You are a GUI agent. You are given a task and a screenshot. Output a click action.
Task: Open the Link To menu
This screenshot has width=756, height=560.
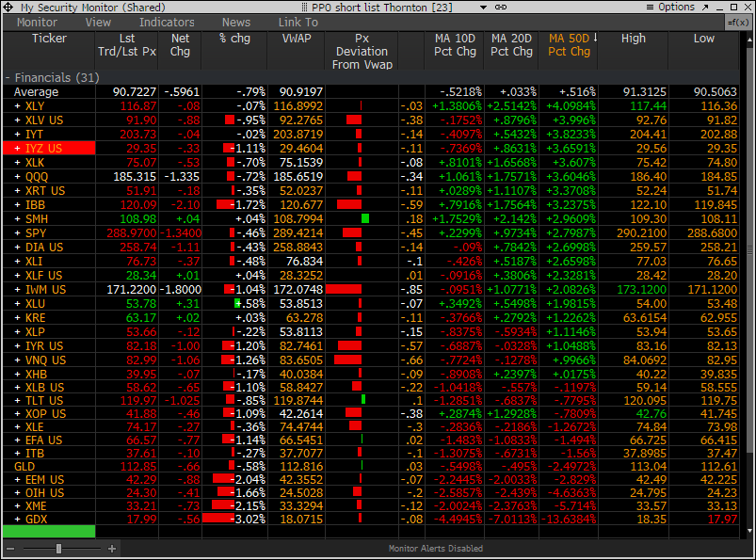point(298,23)
